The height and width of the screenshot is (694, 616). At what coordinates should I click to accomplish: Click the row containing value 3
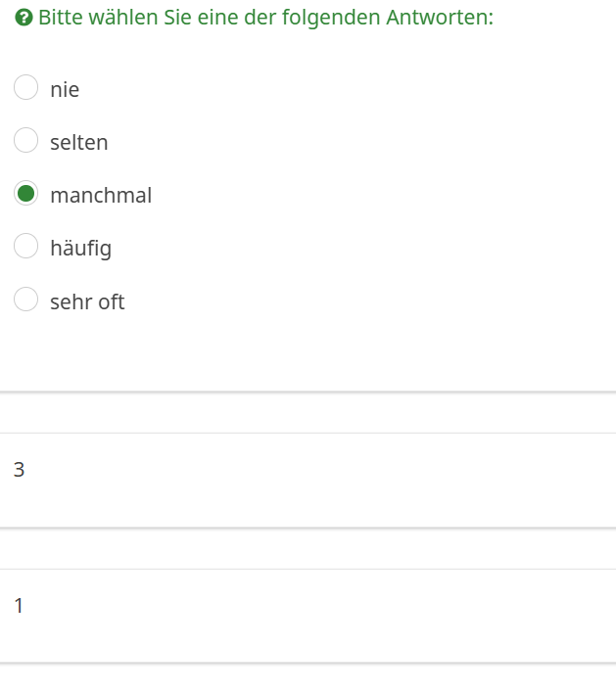click(x=308, y=480)
